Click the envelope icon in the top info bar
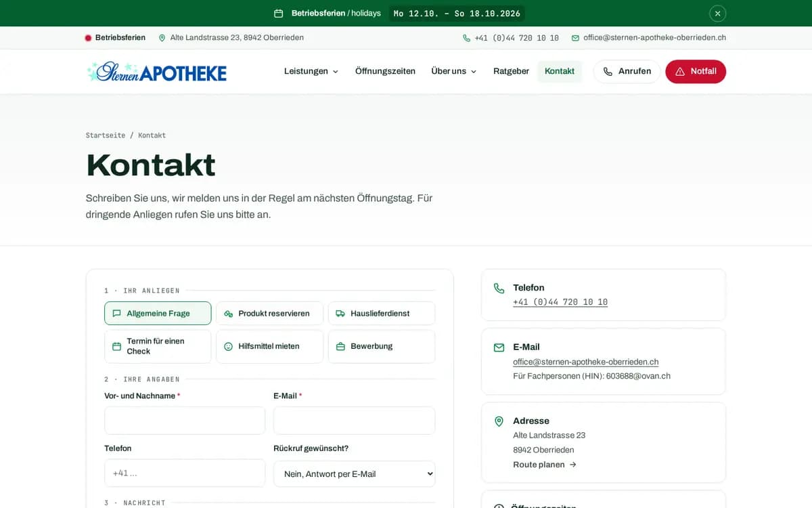This screenshot has width=812, height=508. coord(575,38)
